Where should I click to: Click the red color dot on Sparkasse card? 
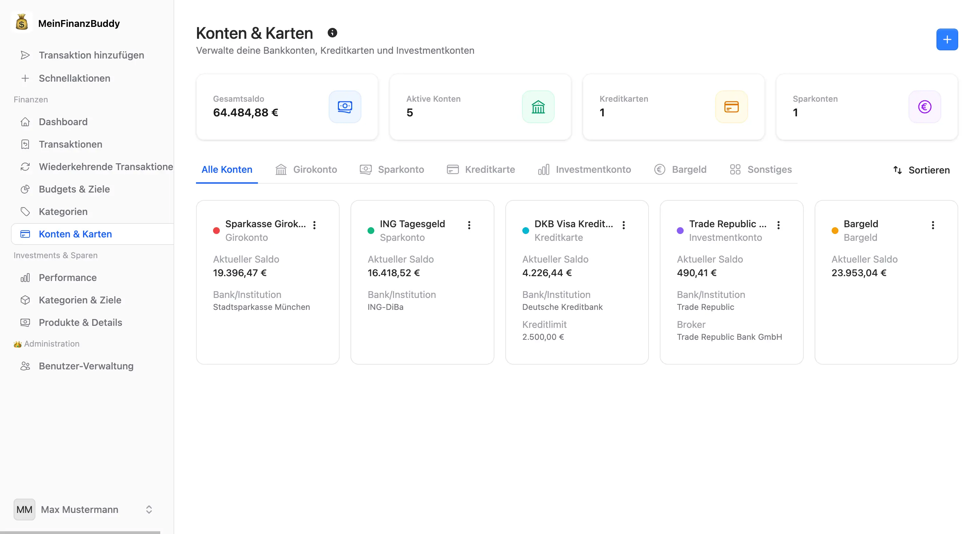(x=216, y=231)
